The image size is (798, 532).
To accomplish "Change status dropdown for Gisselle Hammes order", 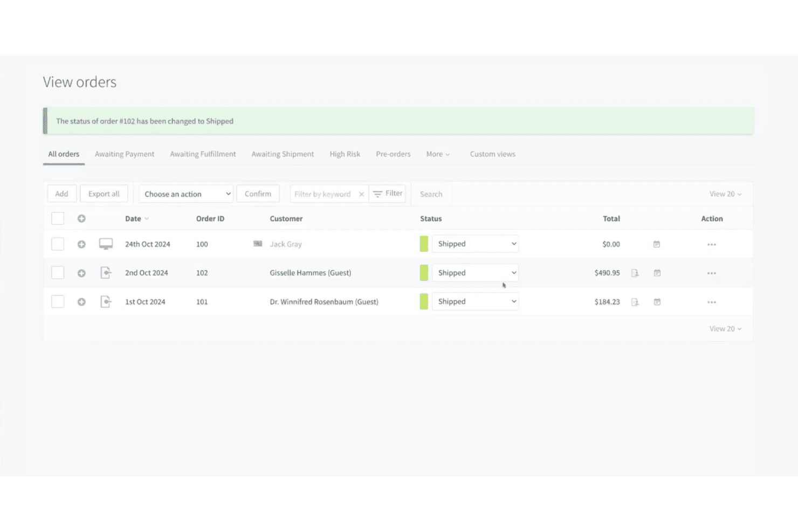I will 475,273.
